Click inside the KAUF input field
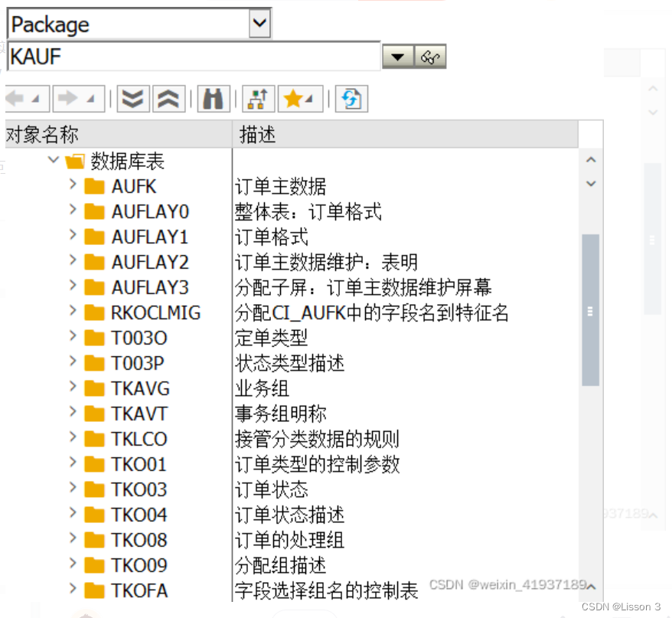Image resolution: width=672 pixels, height=618 pixels. click(x=191, y=55)
